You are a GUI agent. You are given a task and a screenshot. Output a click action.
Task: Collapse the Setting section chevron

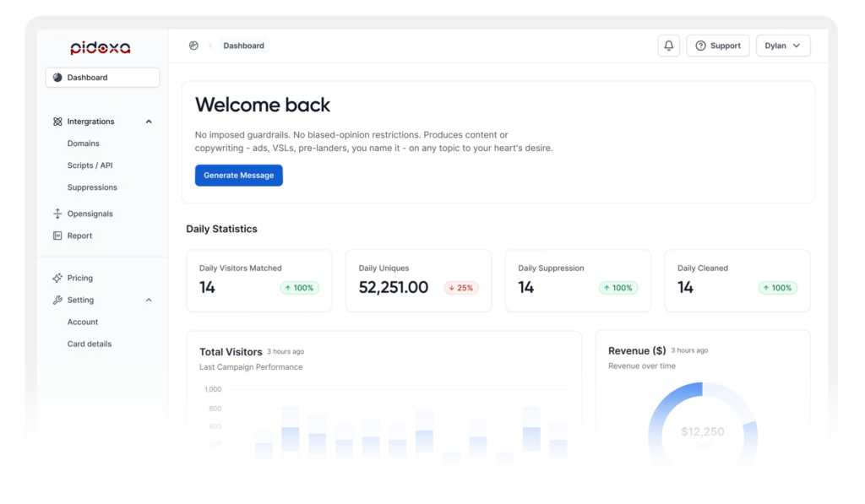[149, 300]
